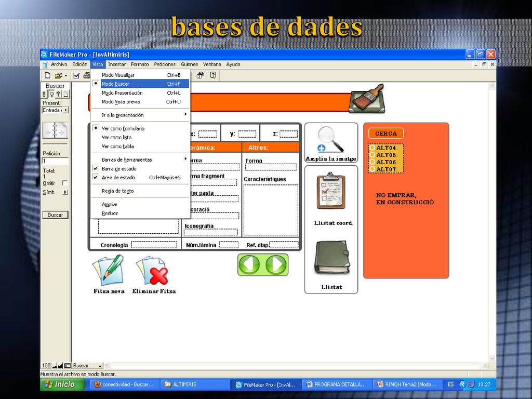Choose Ver como formulario view option
Image resolution: width=532 pixels, height=399 pixels.
tap(140, 129)
